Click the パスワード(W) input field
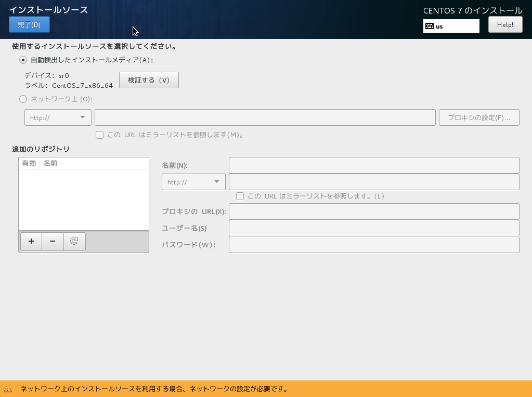The width and height of the screenshot is (532, 397). click(374, 245)
